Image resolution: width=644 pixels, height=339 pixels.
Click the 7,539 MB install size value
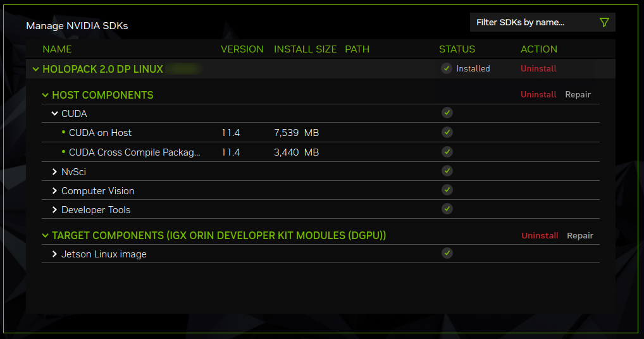tap(296, 133)
